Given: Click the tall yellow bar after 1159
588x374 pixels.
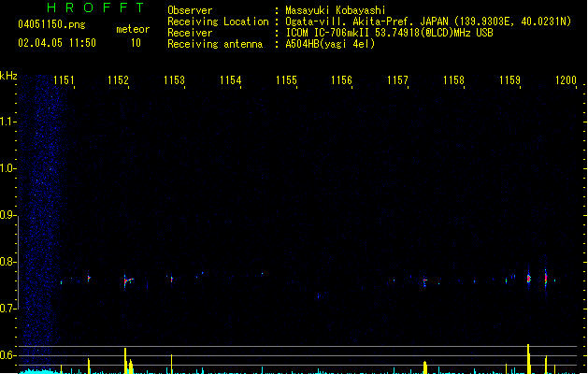Looking at the screenshot, I should click(x=528, y=359).
